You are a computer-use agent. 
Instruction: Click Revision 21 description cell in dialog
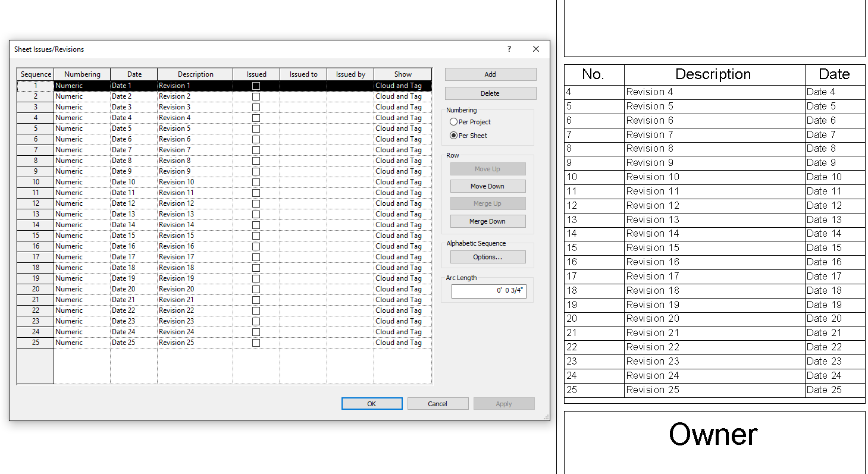(x=195, y=300)
